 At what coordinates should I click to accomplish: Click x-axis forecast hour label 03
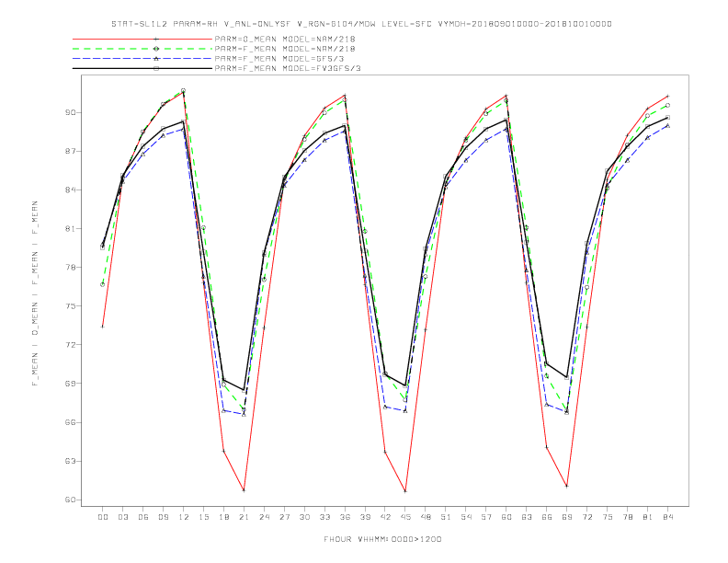(x=122, y=517)
